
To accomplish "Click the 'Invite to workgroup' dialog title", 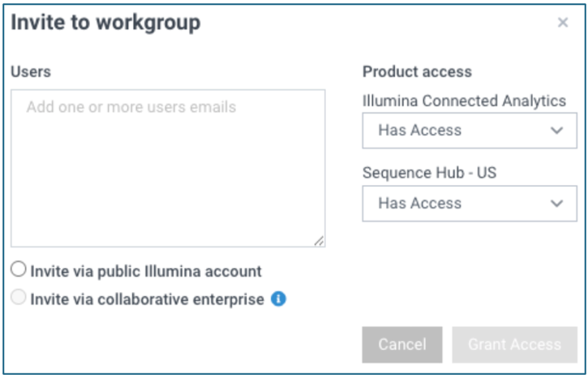I will (105, 23).
